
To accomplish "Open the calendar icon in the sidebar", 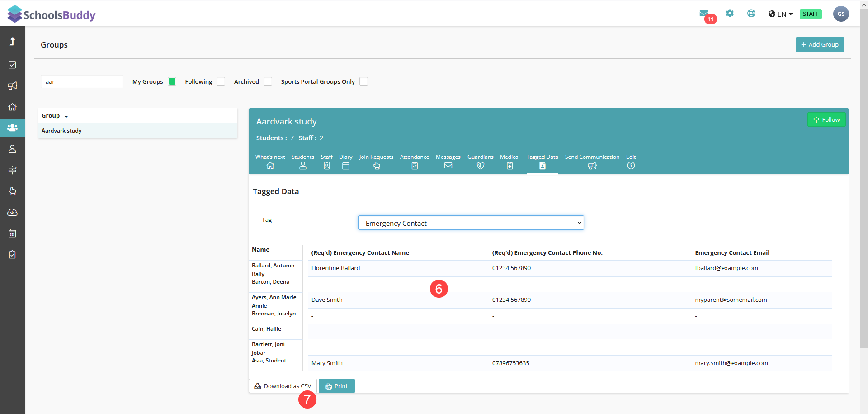I will 12,233.
